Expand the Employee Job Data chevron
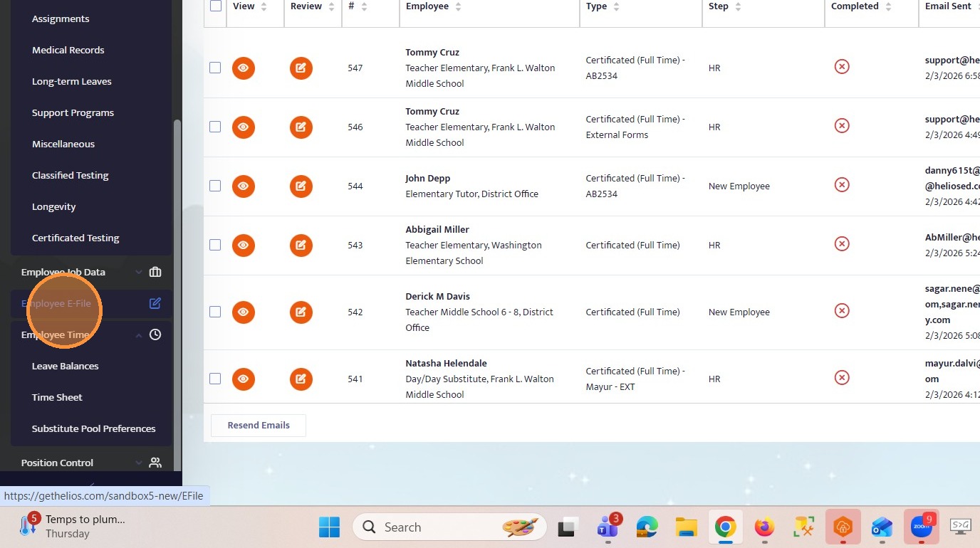Screen dimensions: 980x548 coord(139,272)
